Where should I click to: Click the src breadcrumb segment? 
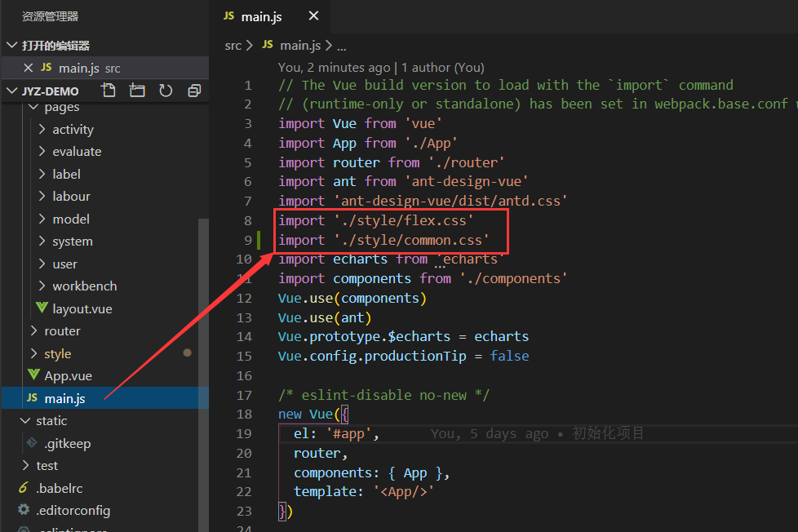pos(233,46)
